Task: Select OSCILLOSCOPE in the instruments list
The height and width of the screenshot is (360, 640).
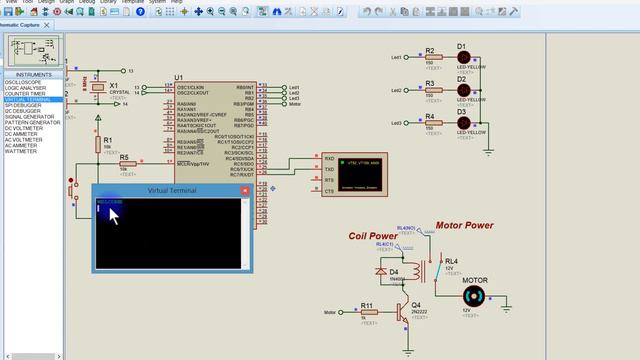Action: tap(23, 82)
